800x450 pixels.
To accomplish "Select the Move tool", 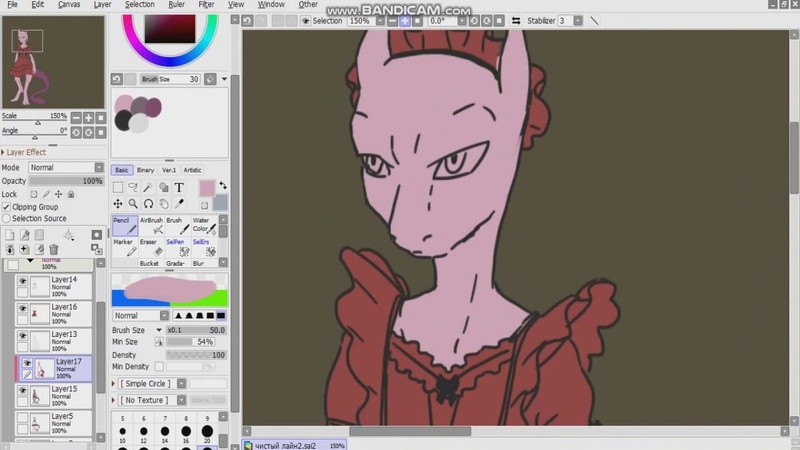I will [x=118, y=204].
